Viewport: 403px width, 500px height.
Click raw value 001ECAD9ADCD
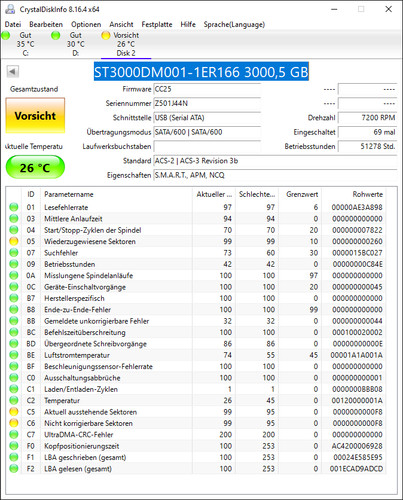(356, 469)
